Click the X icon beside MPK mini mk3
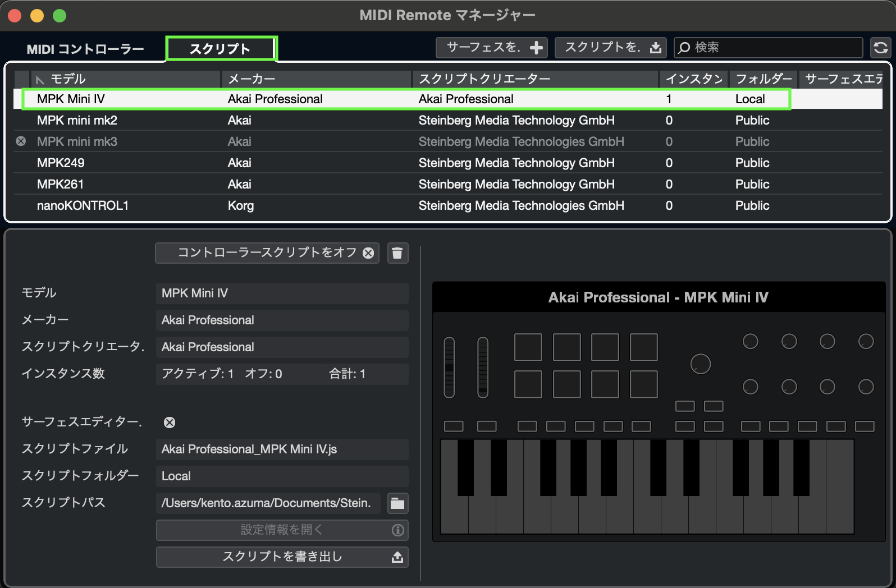The image size is (896, 588). 21,141
